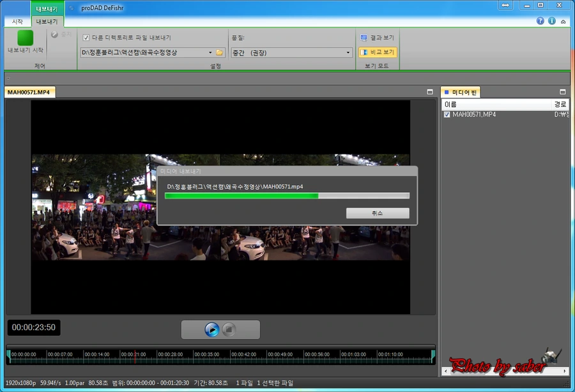Open the export directory path dropdown
This screenshot has height=392, width=575.
click(210, 53)
